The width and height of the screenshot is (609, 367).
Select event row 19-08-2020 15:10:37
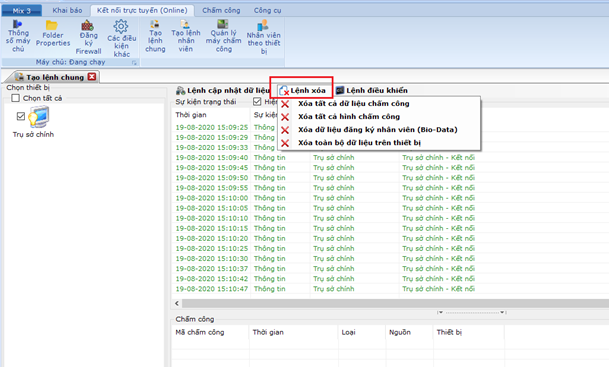click(390, 269)
